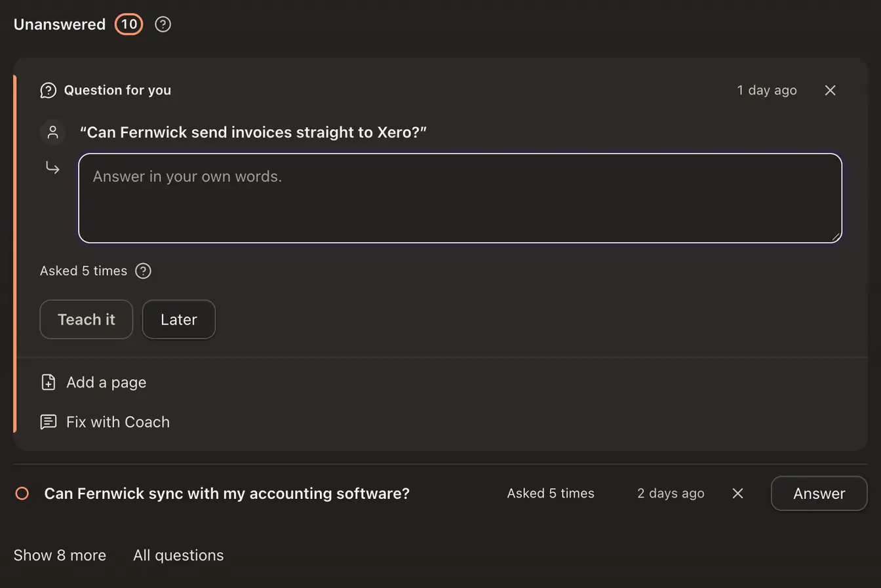
Task: Click the orange circle beside the accounting software question
Action: point(22,494)
